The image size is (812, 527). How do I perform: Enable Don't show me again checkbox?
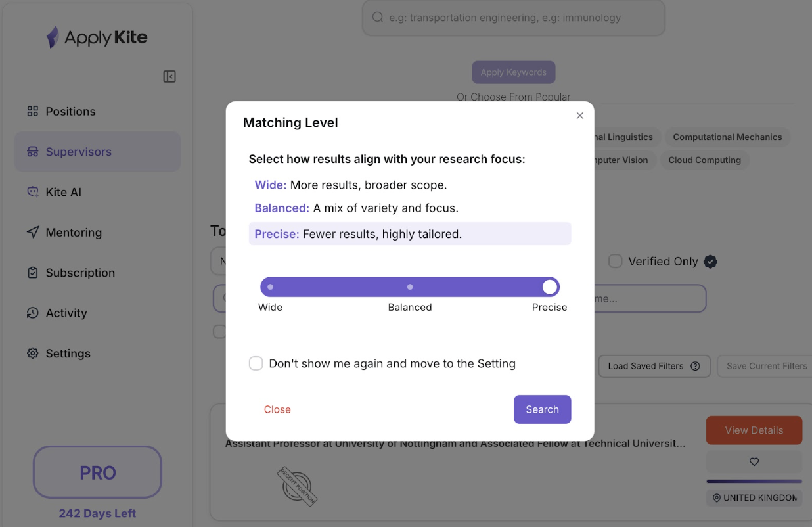[x=256, y=363]
